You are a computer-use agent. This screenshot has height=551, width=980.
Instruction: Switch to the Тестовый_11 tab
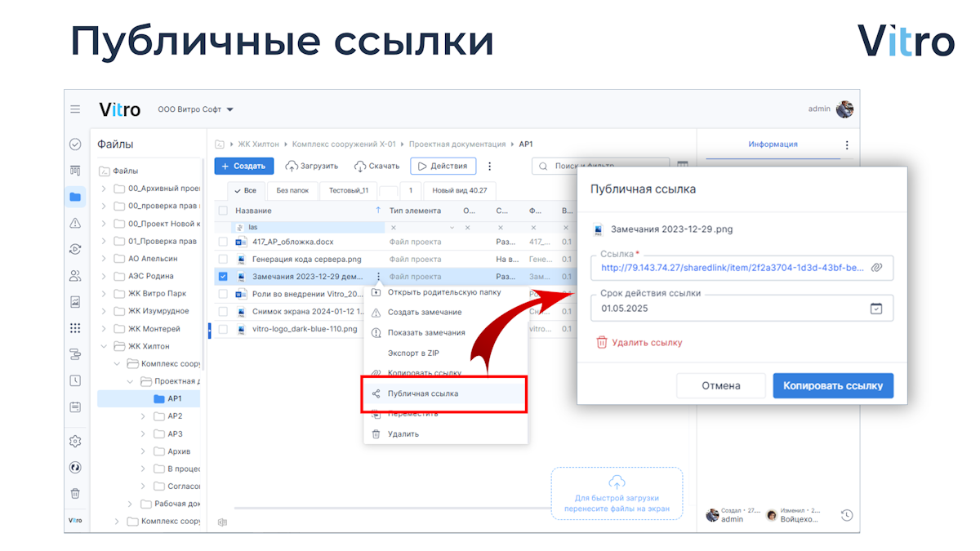pyautogui.click(x=349, y=191)
